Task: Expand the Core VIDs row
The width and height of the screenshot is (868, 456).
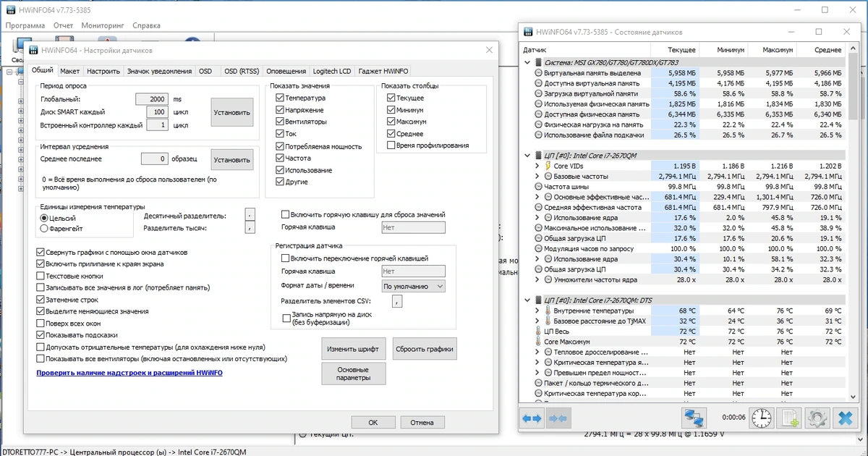Action: tap(537, 166)
